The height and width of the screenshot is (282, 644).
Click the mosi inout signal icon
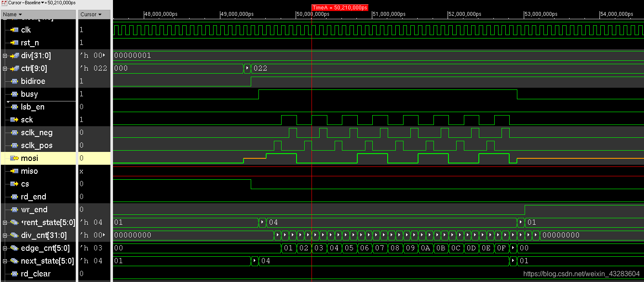point(15,158)
